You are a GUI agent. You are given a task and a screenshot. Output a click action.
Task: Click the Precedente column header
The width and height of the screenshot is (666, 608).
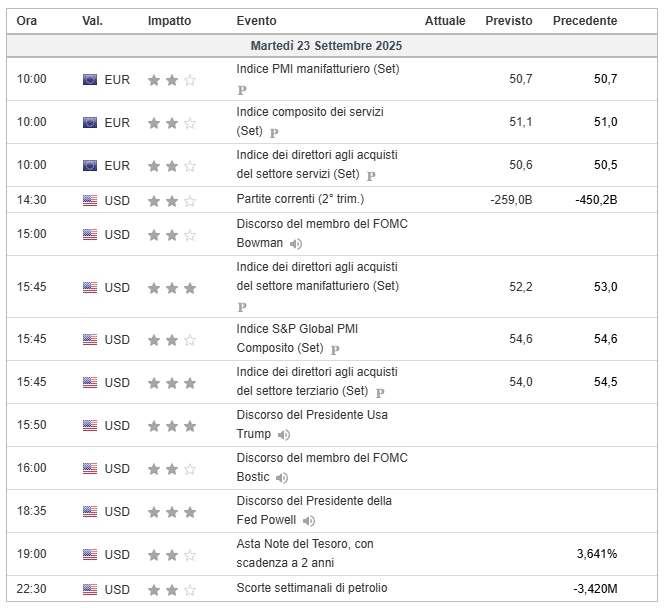[585, 21]
